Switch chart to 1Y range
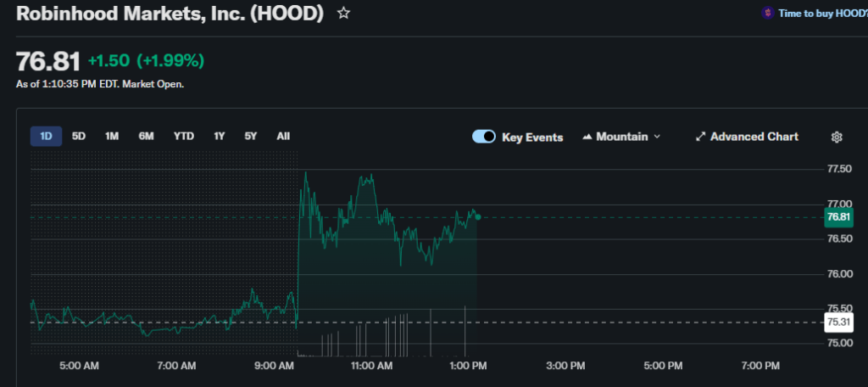This screenshot has width=868, height=387. (x=220, y=136)
